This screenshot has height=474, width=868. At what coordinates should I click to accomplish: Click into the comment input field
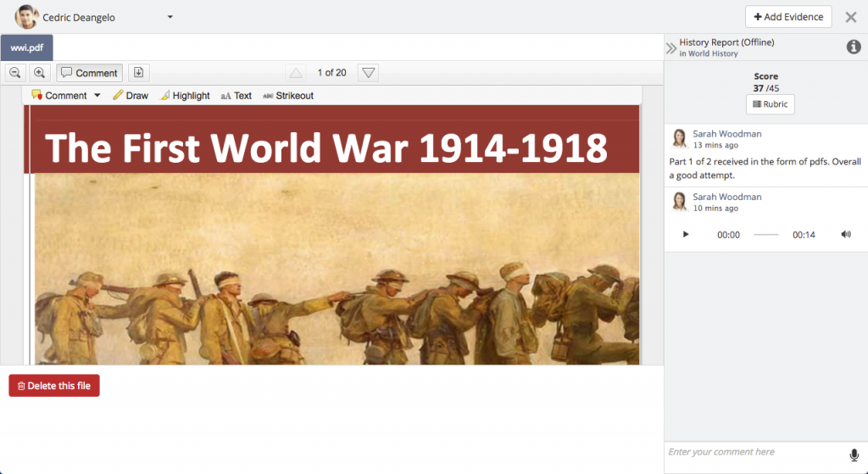755,453
